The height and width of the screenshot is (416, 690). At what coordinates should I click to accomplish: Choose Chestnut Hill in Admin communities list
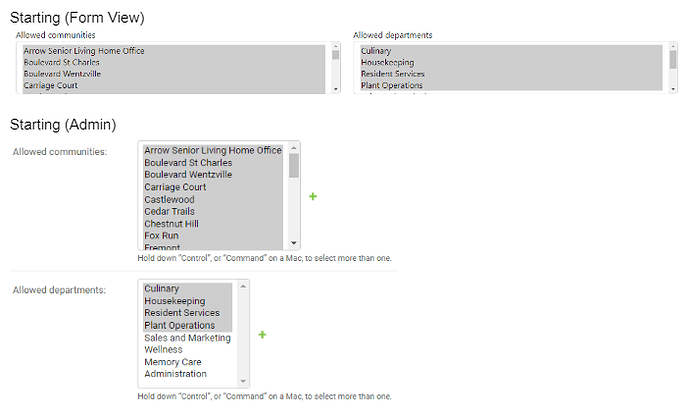coord(171,224)
